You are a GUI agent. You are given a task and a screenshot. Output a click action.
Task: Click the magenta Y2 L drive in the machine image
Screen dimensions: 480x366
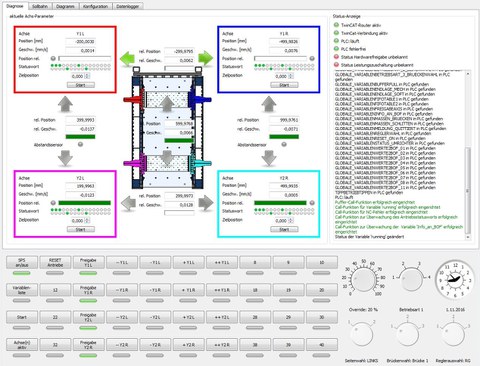(135, 163)
